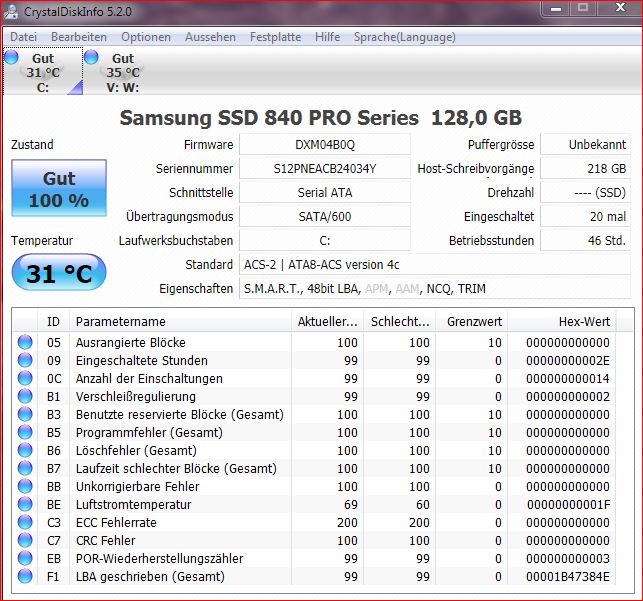
Task: Select the Ausrangierte Blöcke parameter name
Action: pos(130,342)
